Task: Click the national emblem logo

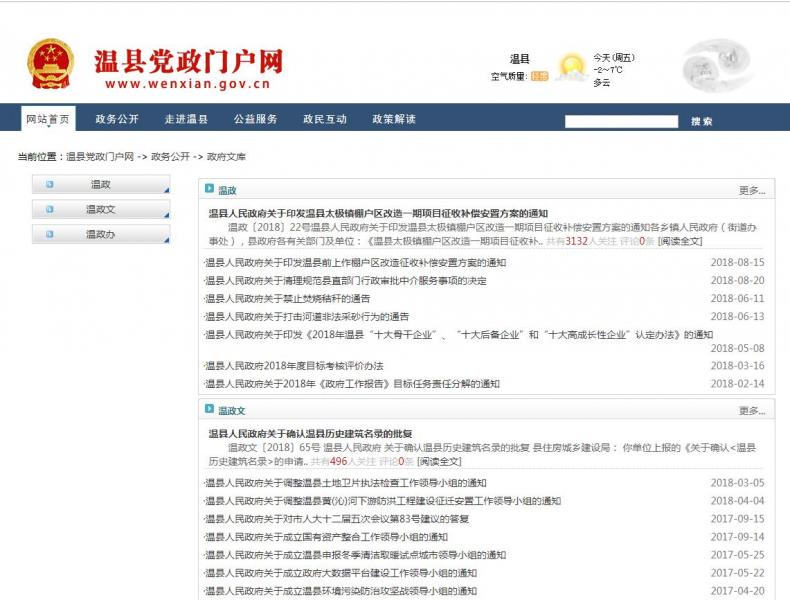Action: [x=50, y=65]
